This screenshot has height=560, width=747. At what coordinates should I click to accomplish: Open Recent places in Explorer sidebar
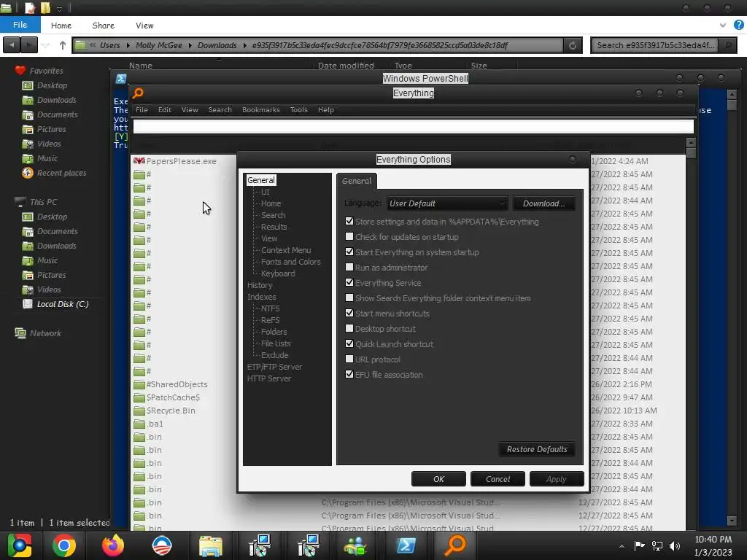point(61,173)
